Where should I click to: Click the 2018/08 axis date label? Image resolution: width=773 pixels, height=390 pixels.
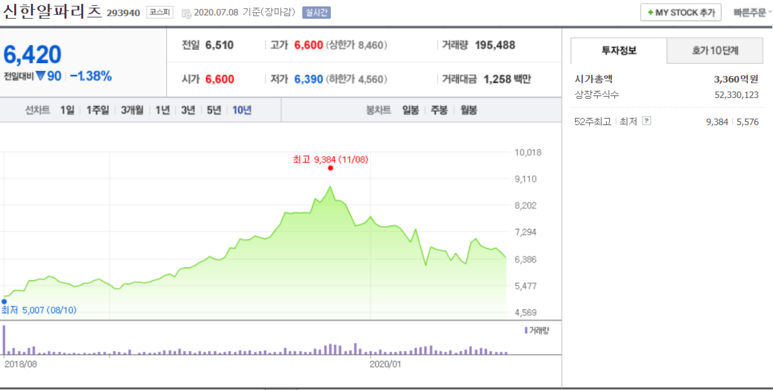pyautogui.click(x=21, y=364)
